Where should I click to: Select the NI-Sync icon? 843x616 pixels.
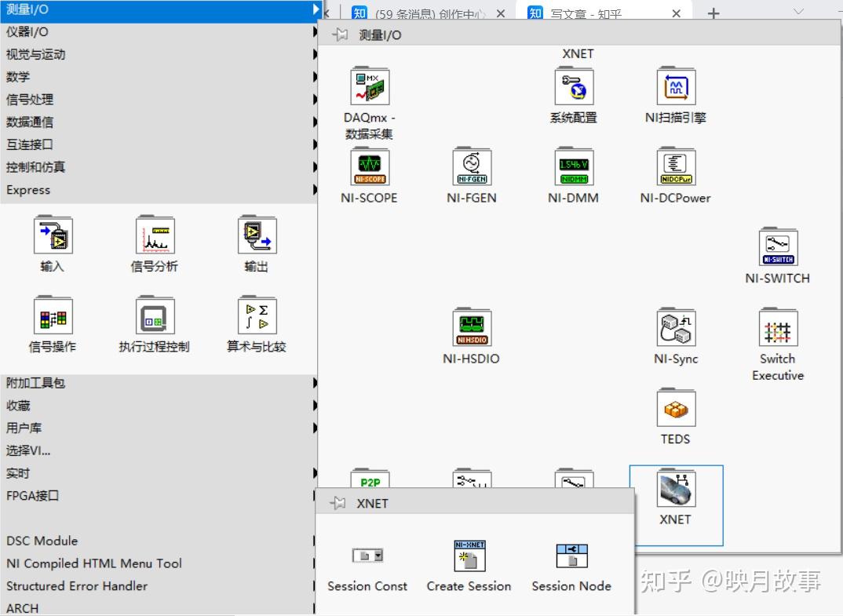(x=675, y=329)
